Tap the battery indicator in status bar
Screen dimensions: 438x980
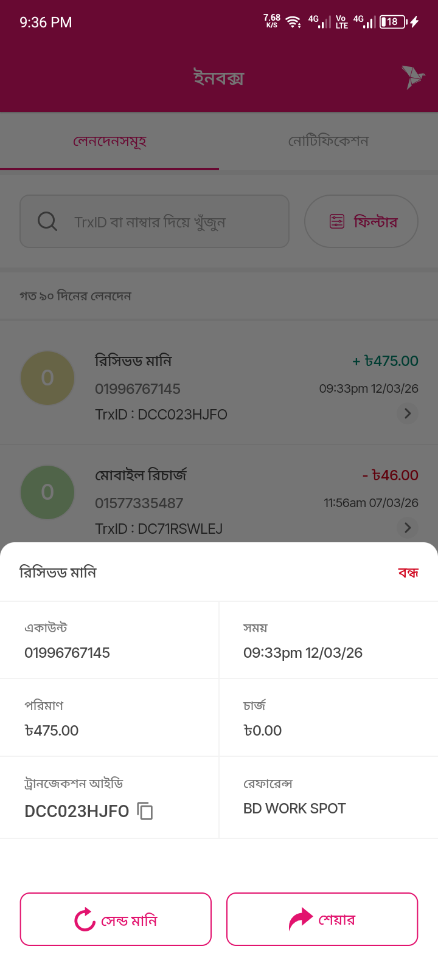point(393,22)
